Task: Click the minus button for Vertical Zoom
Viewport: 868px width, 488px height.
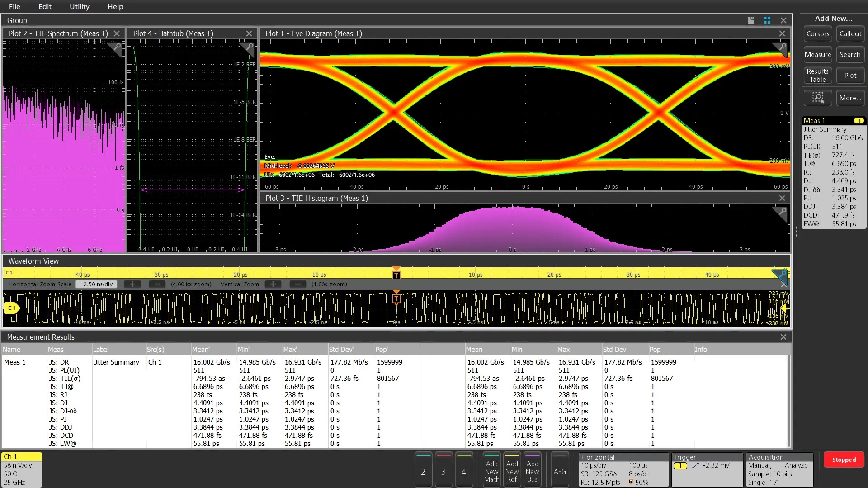Action: pos(297,284)
